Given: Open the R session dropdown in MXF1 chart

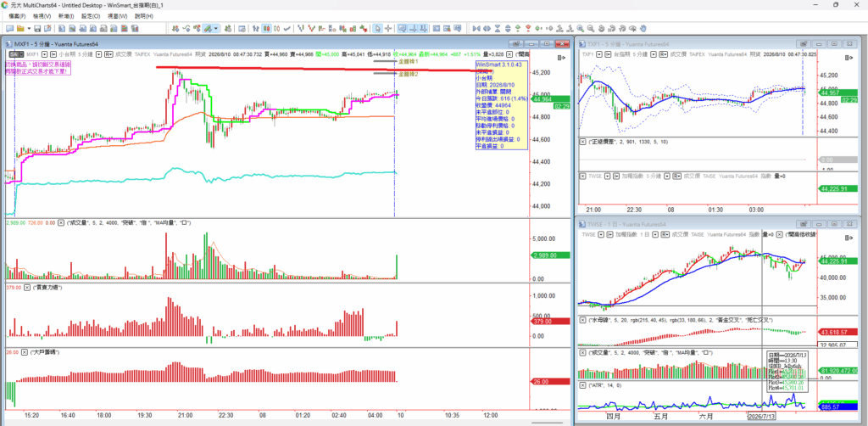Looking at the screenshot, I should (x=108, y=54).
